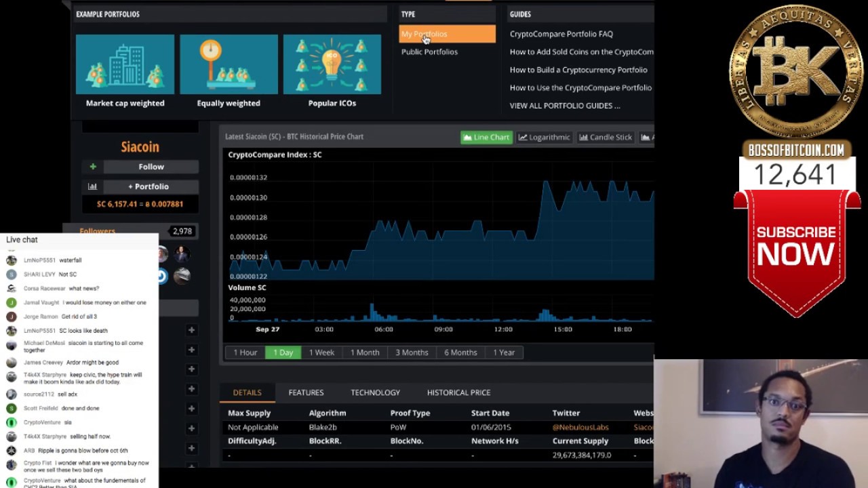Screen dimensions: 868x488
Task: Click the green plus icon beside Follow
Action: (x=93, y=167)
